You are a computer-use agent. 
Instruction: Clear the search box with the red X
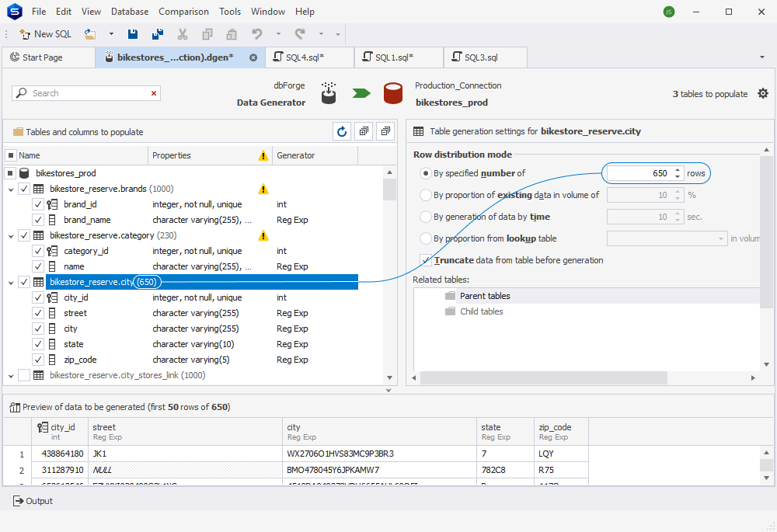(x=154, y=93)
